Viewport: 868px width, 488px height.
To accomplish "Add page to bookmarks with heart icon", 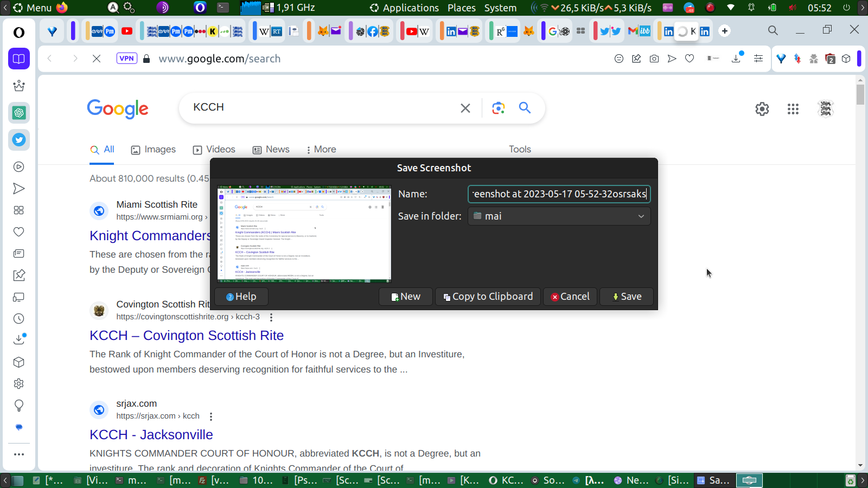I will (x=690, y=59).
